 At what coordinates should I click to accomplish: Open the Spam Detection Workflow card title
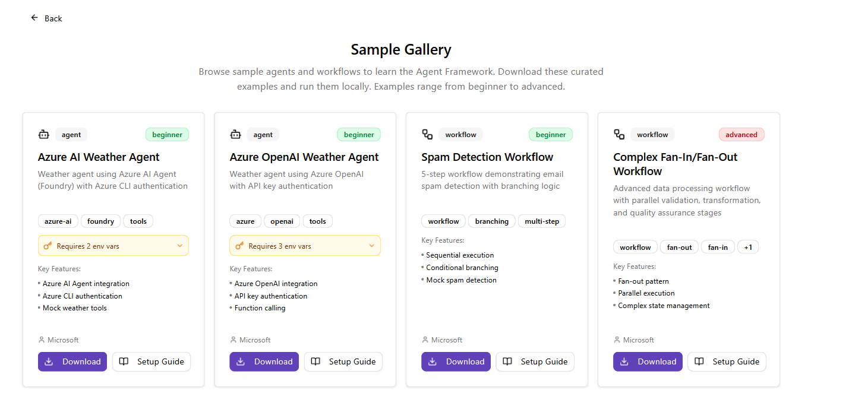tap(487, 157)
